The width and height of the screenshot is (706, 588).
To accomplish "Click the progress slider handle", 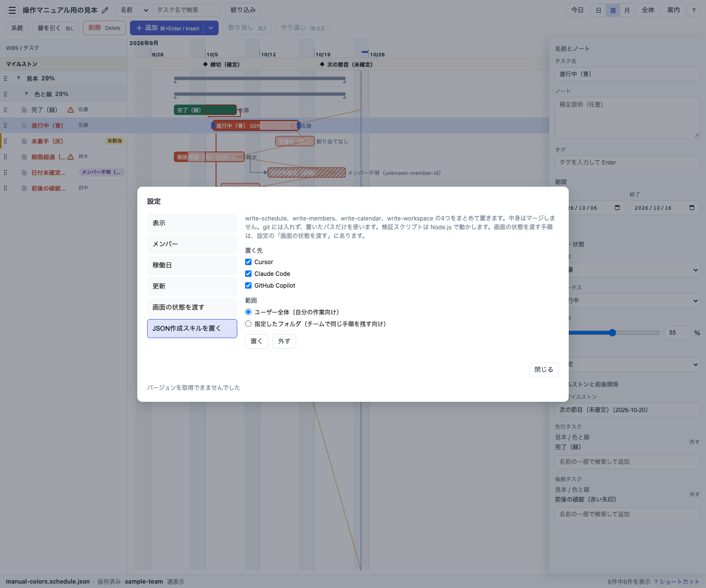I will coord(612,333).
